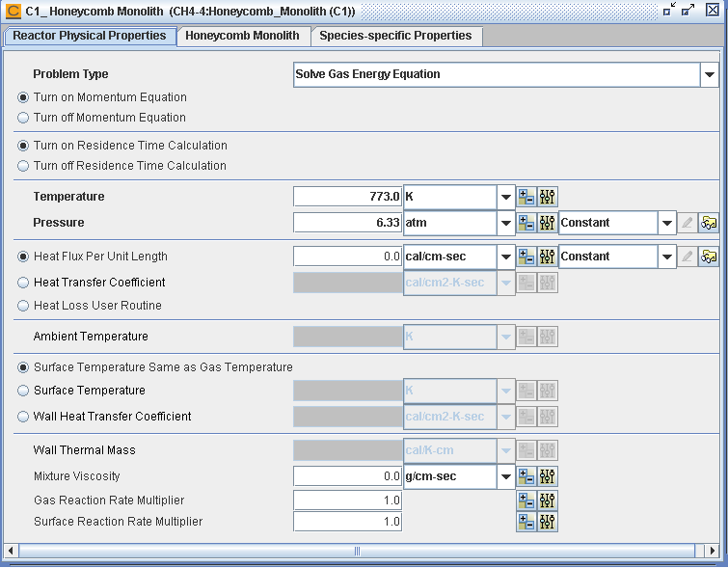Click parameter study icon for Mixture Viscosity

point(526,476)
